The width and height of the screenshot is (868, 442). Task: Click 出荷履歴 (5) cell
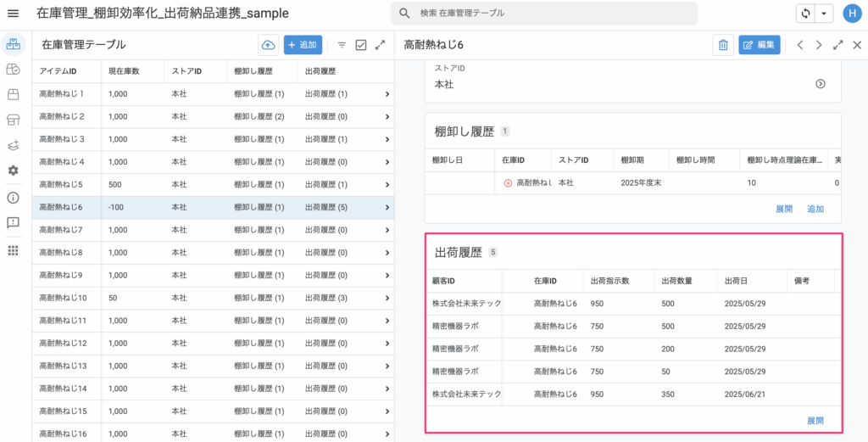coord(326,208)
